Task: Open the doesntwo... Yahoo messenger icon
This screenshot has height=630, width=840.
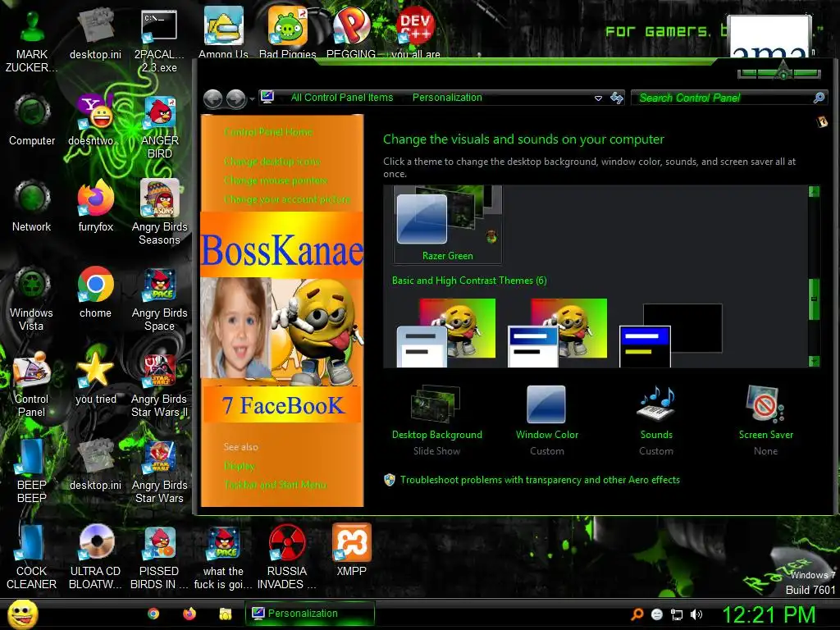Action: point(95,121)
